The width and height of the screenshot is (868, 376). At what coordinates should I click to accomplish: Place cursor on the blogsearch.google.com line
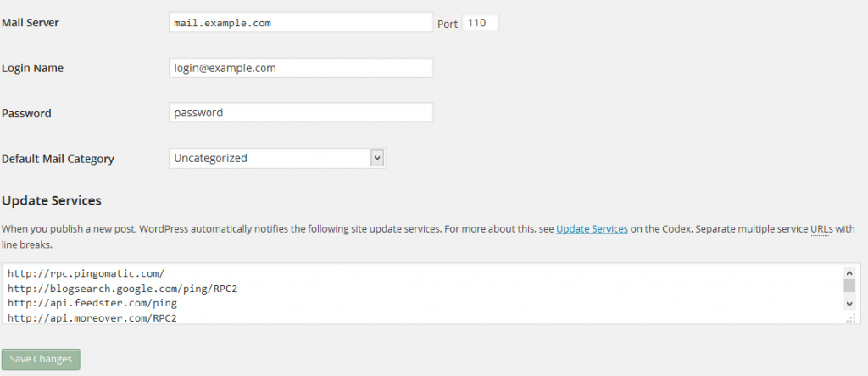(122, 289)
